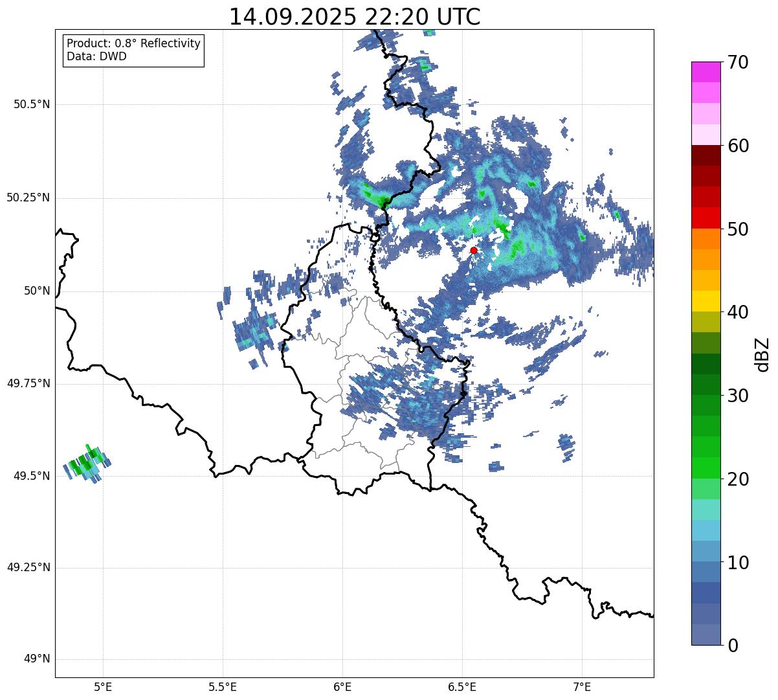This screenshot has width=778, height=700.
Task: Click the 49.75°N latitude label
Action: [28, 383]
